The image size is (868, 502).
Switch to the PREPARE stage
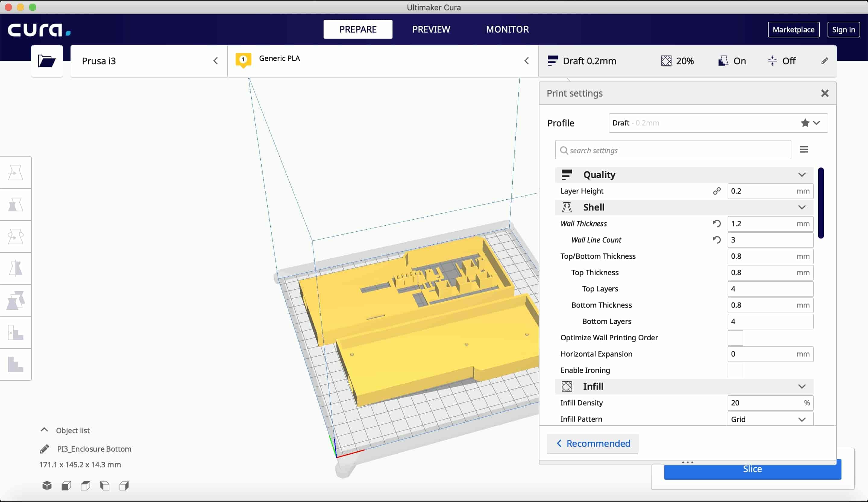coord(357,29)
